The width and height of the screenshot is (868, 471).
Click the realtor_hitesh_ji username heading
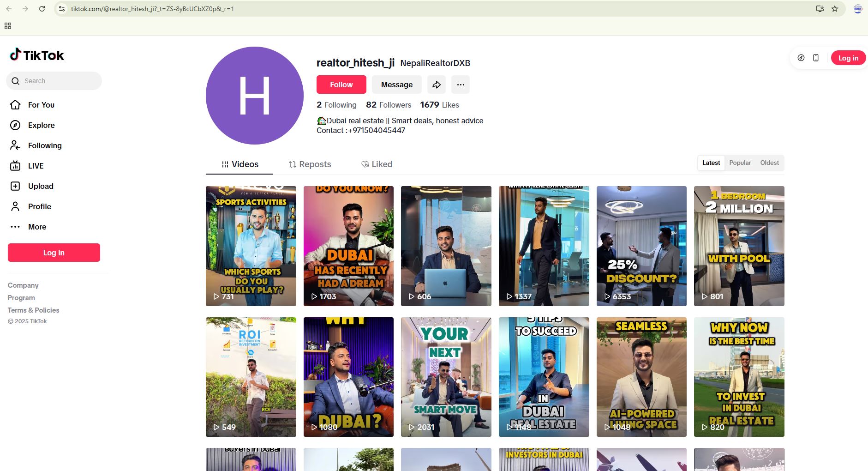[355, 63]
